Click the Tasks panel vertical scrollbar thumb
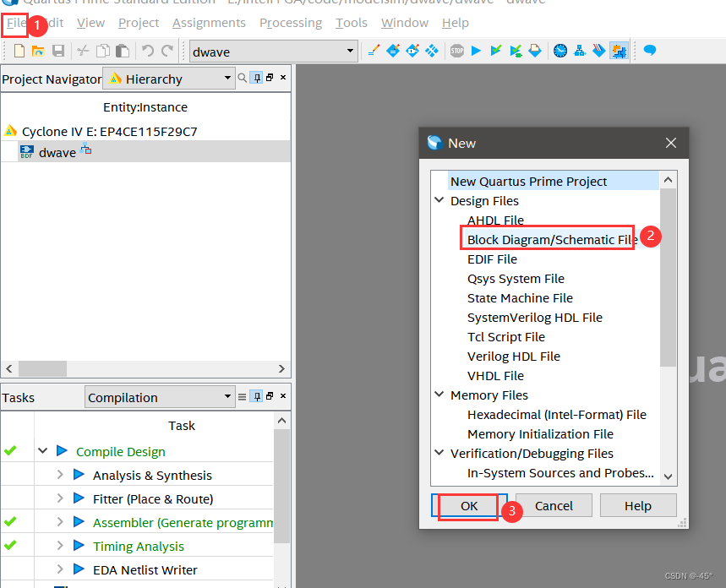The image size is (726, 588). [x=281, y=486]
